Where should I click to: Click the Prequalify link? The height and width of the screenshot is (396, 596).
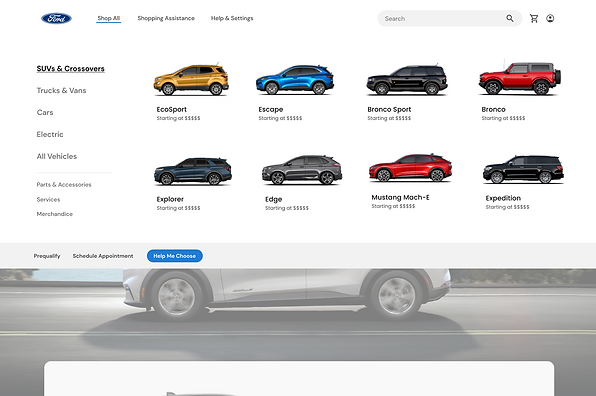point(47,256)
